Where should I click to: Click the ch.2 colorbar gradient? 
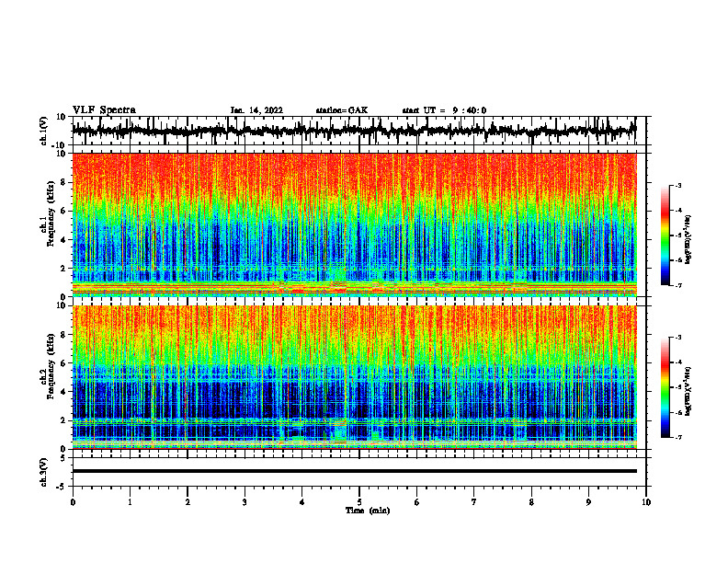point(665,387)
